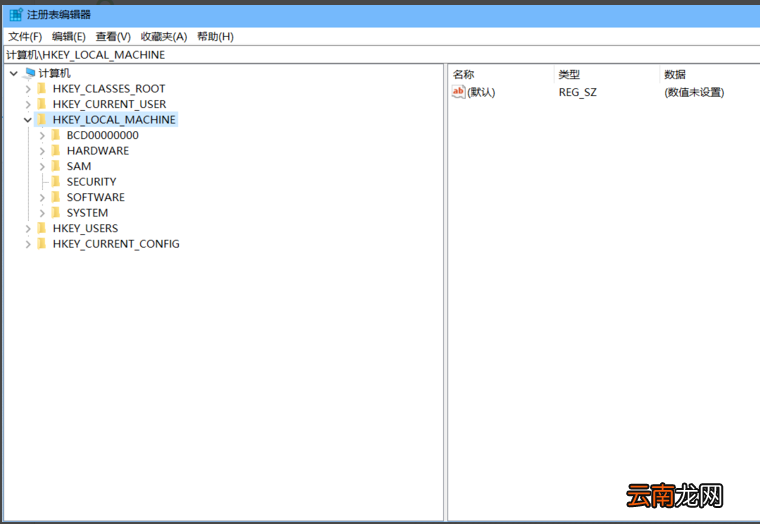This screenshot has width=760, height=524.
Task: Select the HKEY_CURRENT_USER label
Action: (110, 104)
